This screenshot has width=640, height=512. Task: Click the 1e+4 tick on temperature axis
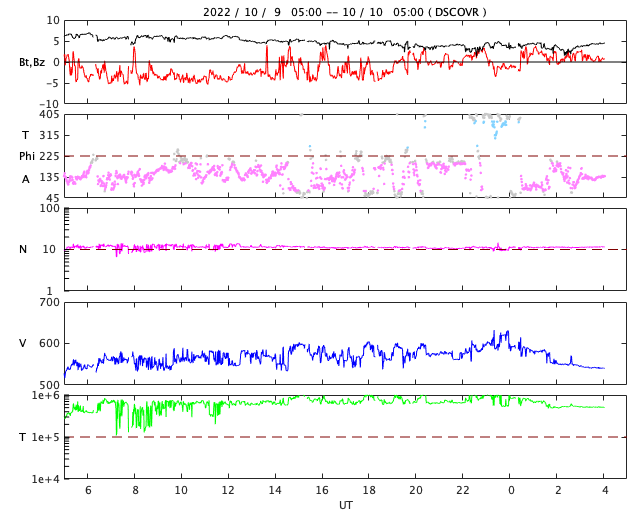[46, 478]
